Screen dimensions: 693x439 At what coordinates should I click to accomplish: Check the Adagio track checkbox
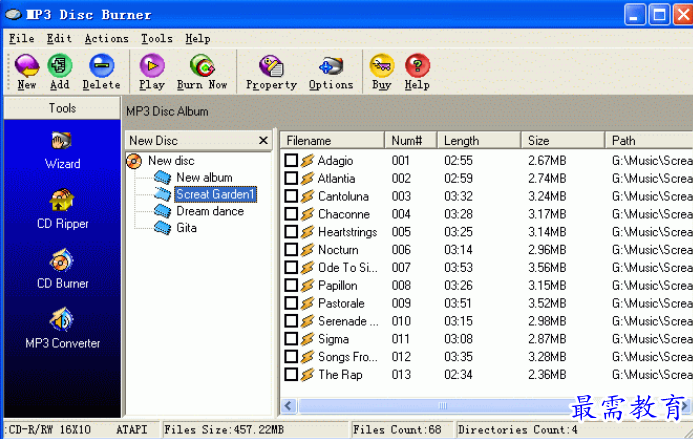coord(291,160)
